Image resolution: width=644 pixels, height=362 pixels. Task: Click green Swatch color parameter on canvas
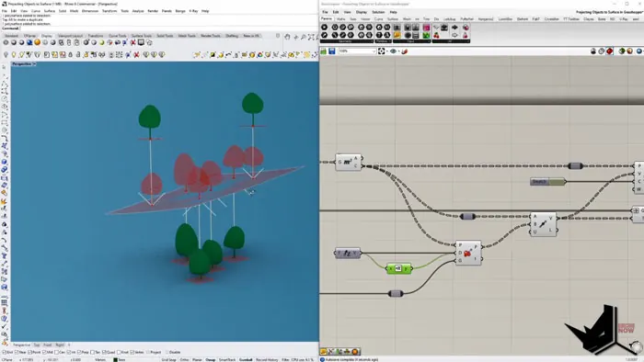pos(548,182)
